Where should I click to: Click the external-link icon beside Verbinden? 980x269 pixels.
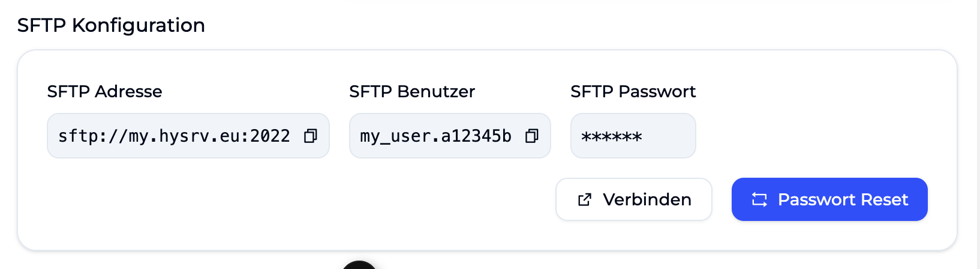[x=585, y=200]
